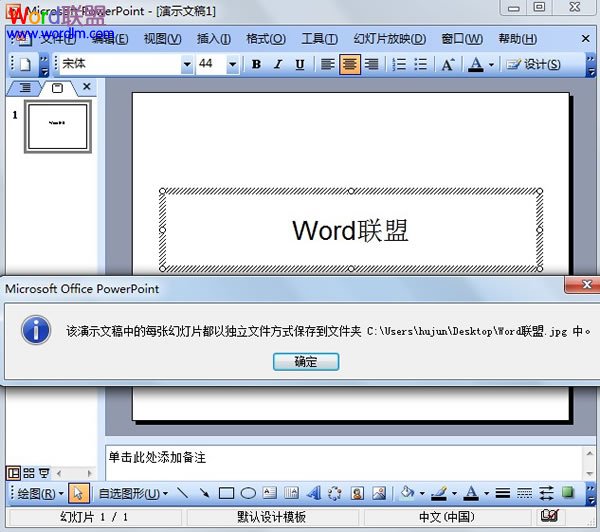The image size is (600, 532).
Task: Open the Fill Color dropdown arrow
Action: click(422, 493)
